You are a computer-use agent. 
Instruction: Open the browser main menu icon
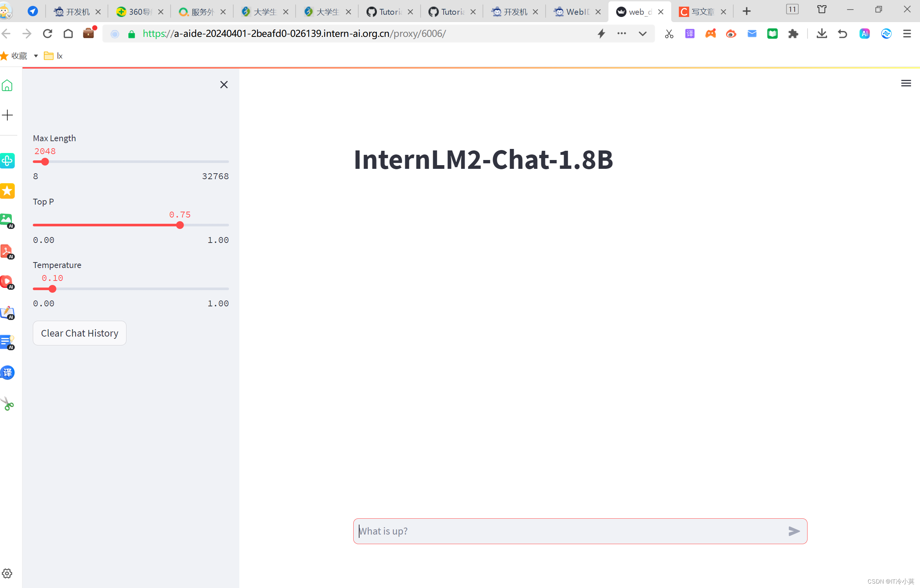coord(907,34)
